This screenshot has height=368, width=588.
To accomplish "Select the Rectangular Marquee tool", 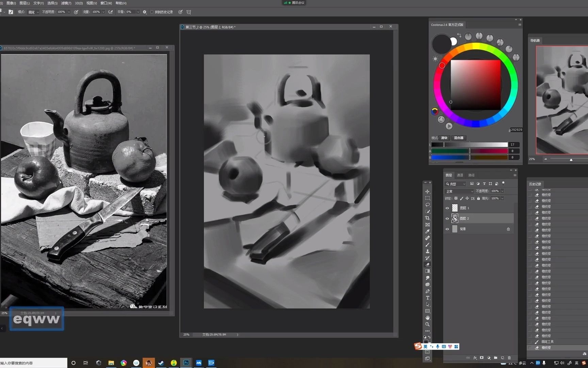I will click(427, 198).
